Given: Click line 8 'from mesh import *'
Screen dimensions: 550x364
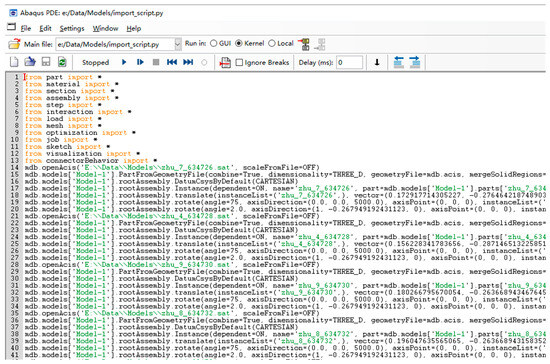Looking at the screenshot, I should 63,126.
